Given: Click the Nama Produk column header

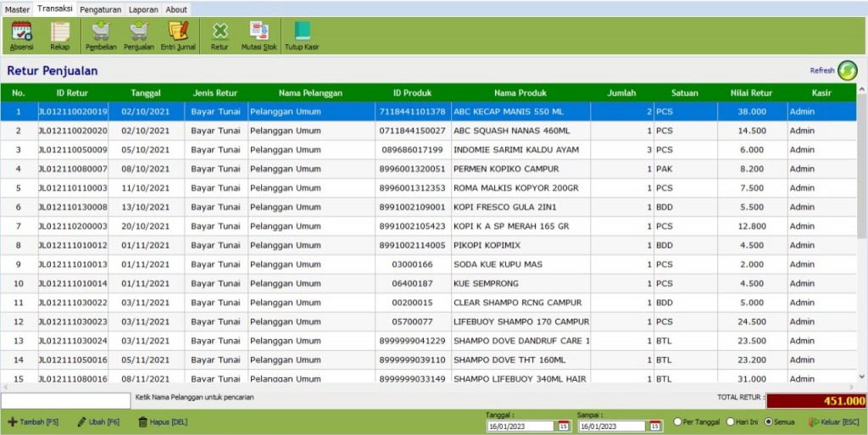Looking at the screenshot, I should [x=520, y=93].
